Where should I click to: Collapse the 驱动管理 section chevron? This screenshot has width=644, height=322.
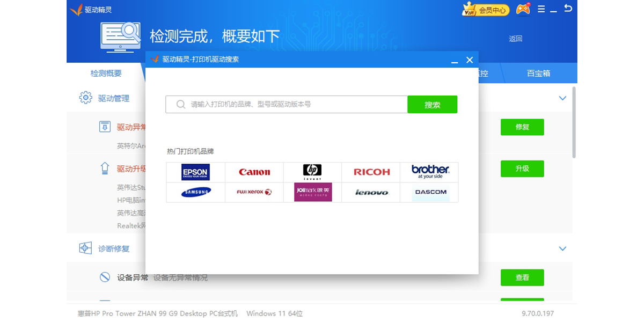point(562,98)
